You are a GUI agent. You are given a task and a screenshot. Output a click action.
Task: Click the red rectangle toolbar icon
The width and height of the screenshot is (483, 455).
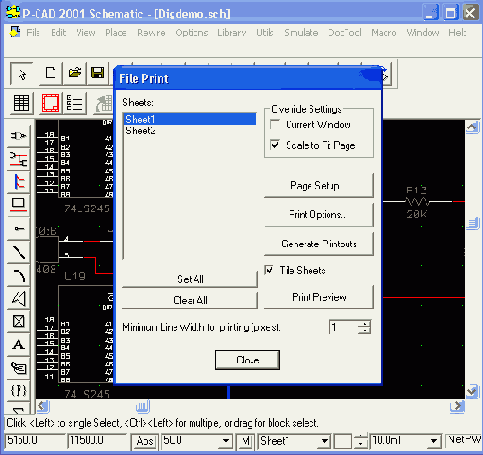click(x=50, y=103)
